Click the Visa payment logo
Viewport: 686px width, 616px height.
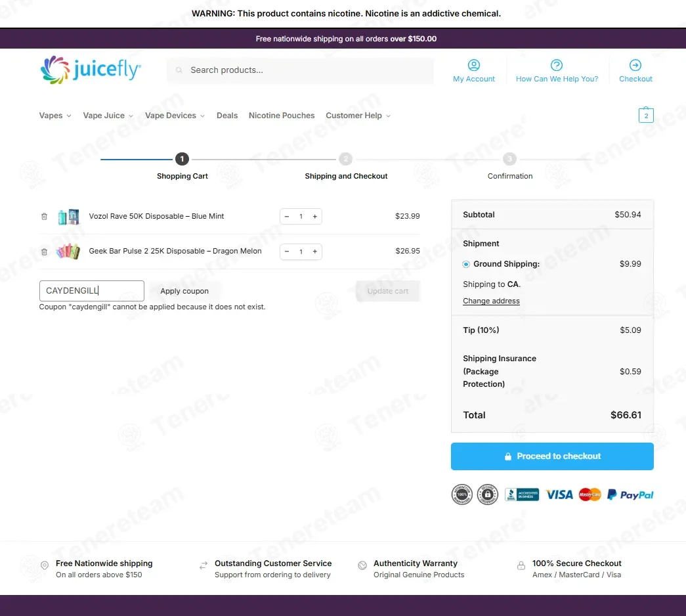click(559, 495)
